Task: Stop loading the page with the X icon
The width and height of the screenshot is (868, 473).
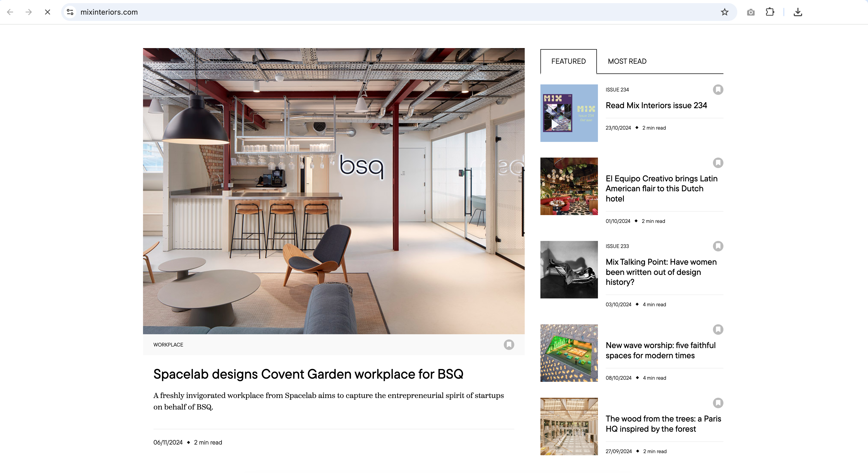Action: tap(47, 12)
